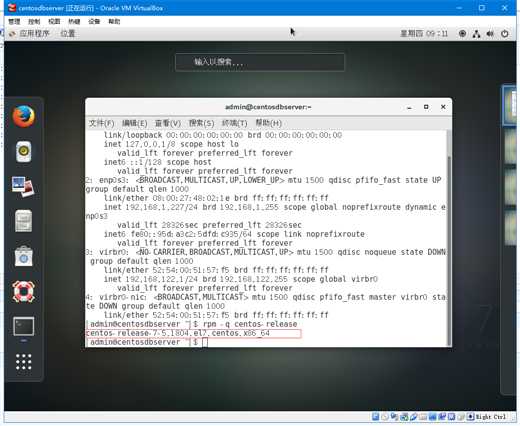Click the VirtualBox title bar app icon
The image size is (520, 426).
tap(12, 8)
